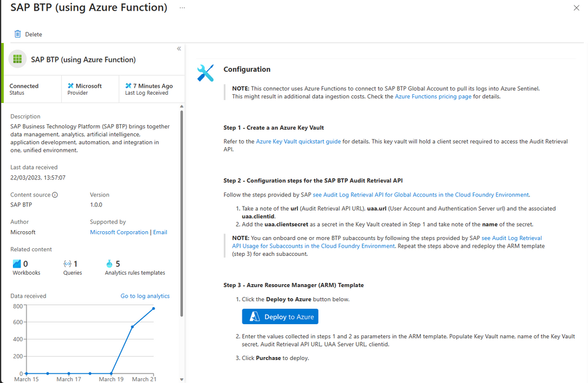Click the Last Log Received icon
The image size is (588, 383).
[128, 86]
